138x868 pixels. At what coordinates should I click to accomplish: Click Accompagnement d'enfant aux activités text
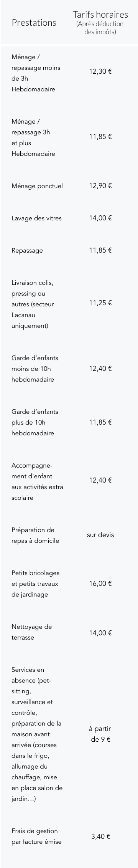point(37,482)
